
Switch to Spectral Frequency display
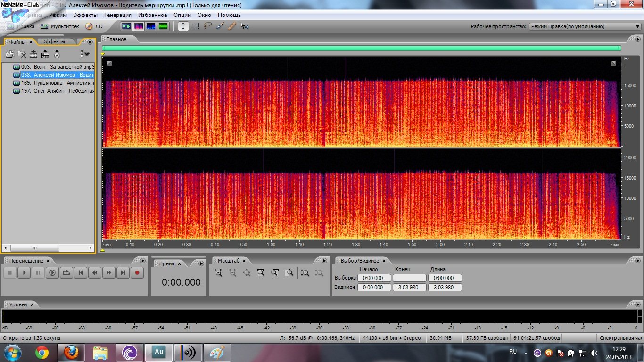pyautogui.click(x=139, y=26)
